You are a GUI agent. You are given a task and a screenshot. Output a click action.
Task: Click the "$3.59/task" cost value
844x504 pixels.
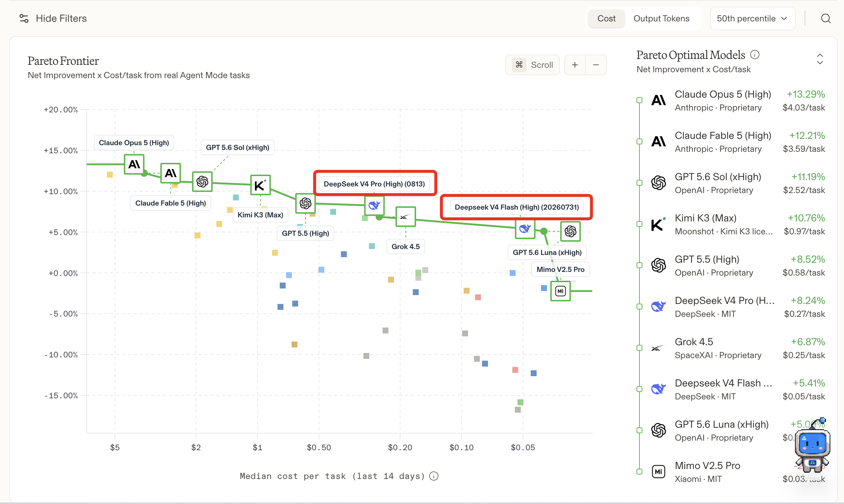point(804,149)
